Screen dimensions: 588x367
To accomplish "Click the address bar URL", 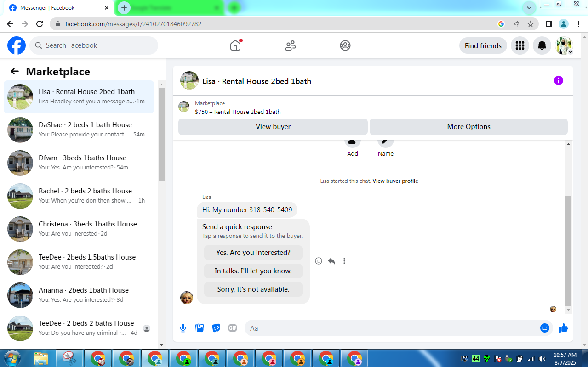I will coord(133,24).
